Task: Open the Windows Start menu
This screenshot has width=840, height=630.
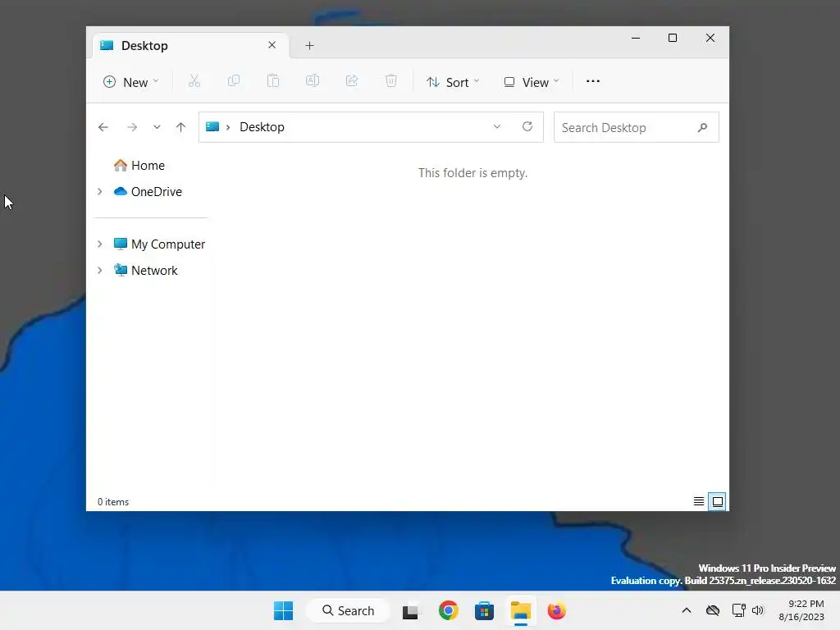Action: tap(283, 610)
